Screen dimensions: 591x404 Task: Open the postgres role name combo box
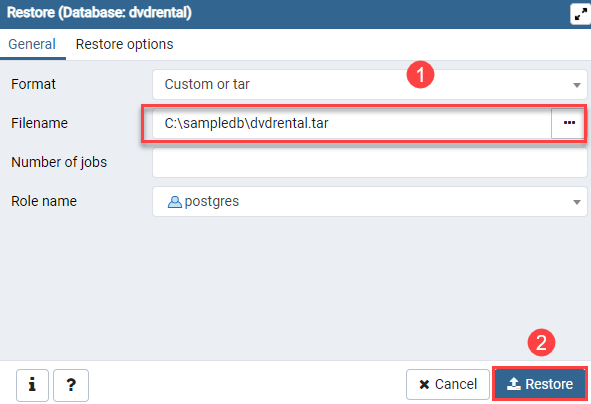click(370, 202)
